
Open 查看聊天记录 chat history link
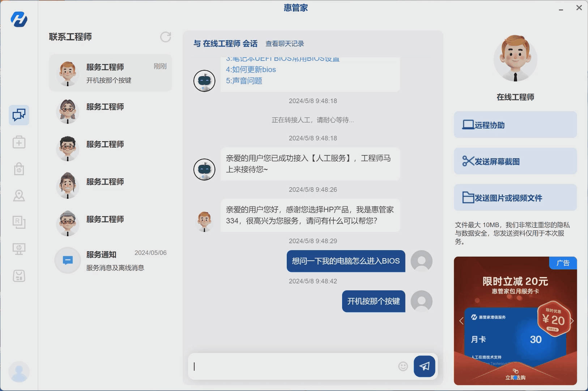click(x=285, y=44)
